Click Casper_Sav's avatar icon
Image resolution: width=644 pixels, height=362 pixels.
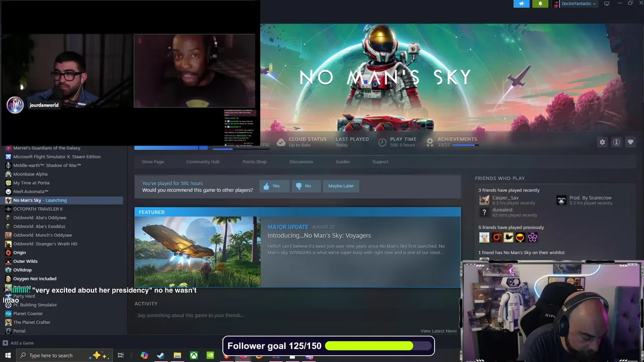[484, 201]
